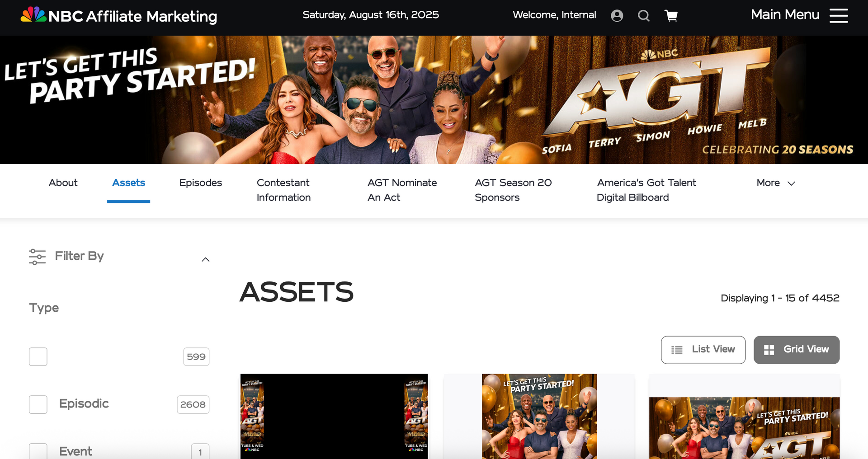Open the user account profile icon

(617, 16)
